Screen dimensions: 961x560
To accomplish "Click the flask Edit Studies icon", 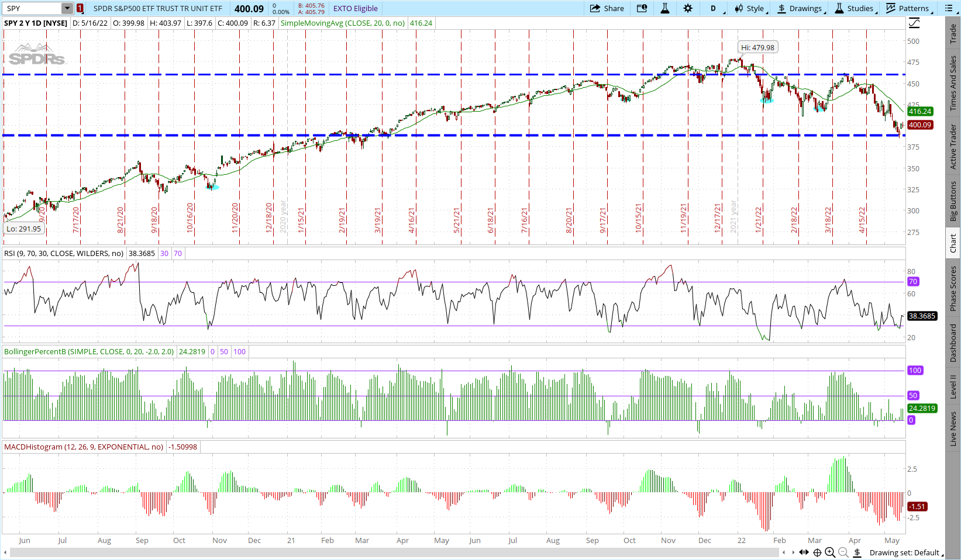I will pyautogui.click(x=665, y=8).
